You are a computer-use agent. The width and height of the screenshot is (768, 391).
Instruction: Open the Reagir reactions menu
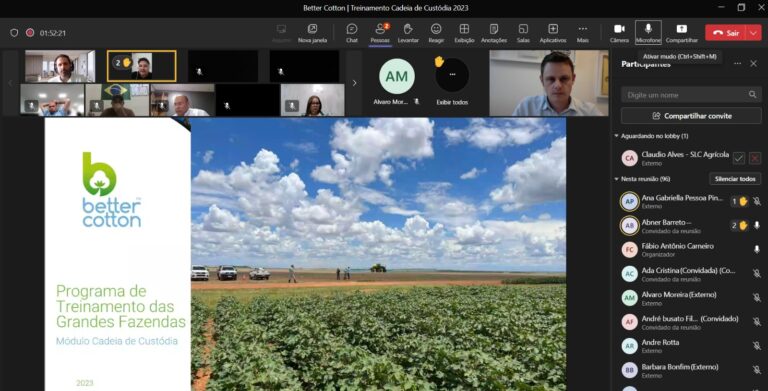436,33
